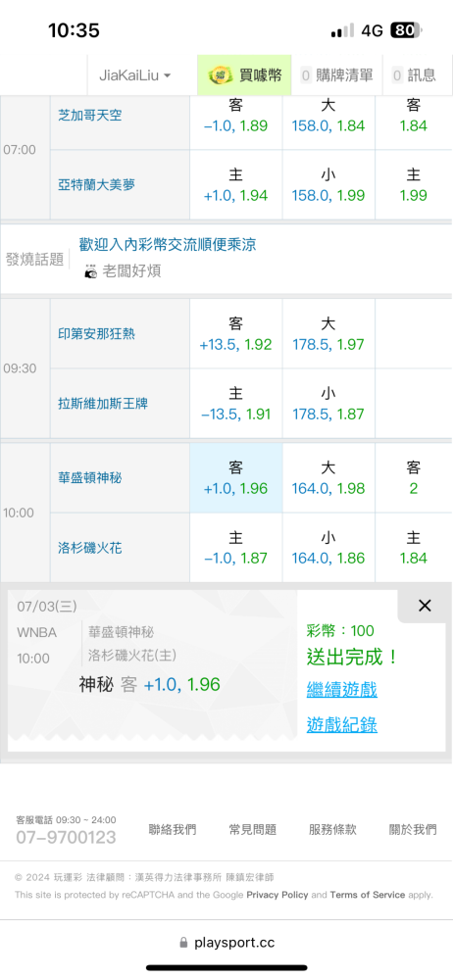Open the Google Privacy Policy link
The image size is (453, 980).
[277, 895]
